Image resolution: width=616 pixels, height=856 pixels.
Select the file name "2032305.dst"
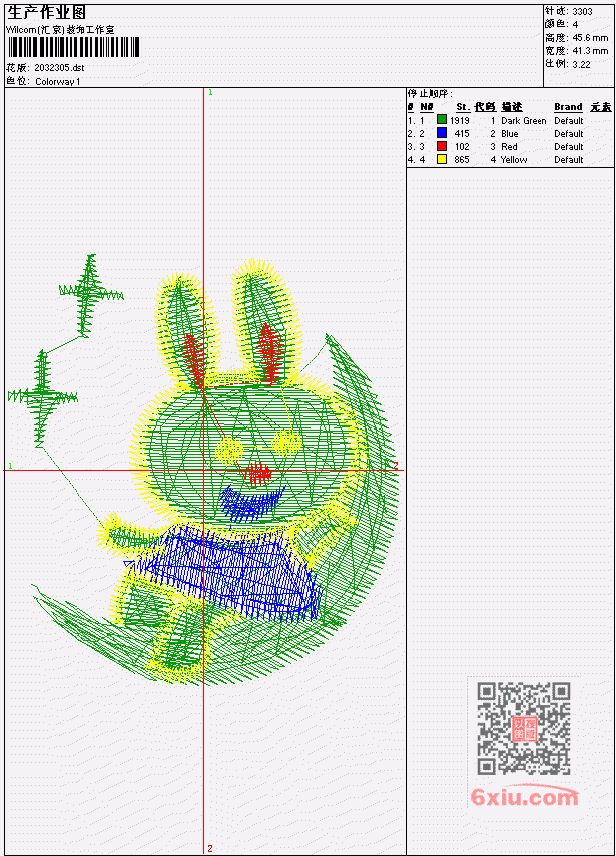click(59, 68)
